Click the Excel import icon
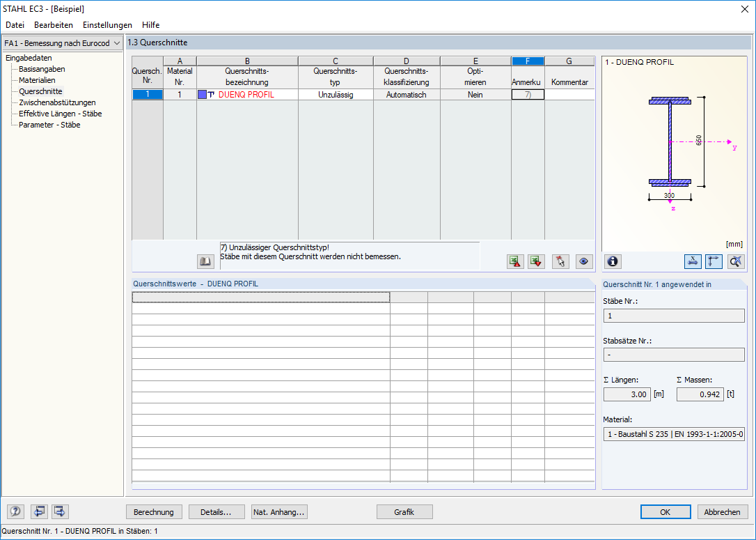This screenshot has height=540, width=756. [x=536, y=261]
